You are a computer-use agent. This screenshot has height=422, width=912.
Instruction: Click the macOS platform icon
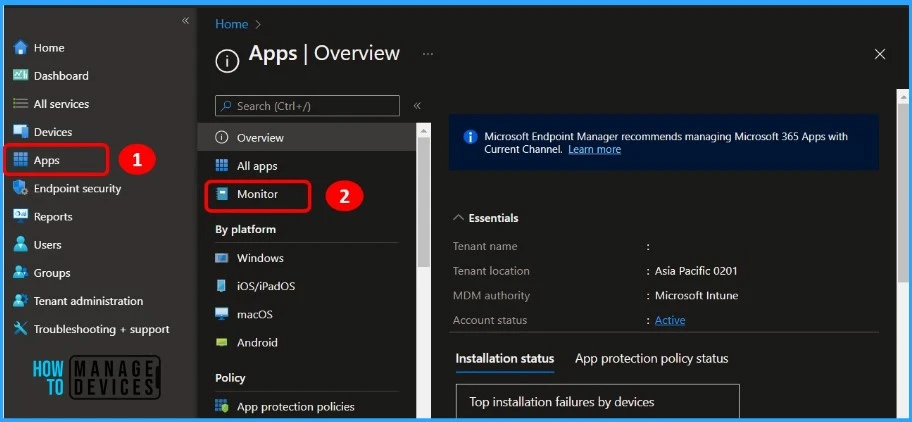pyautogui.click(x=222, y=314)
